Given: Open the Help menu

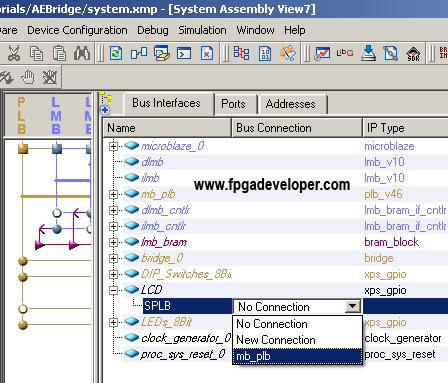Looking at the screenshot, I should (295, 30).
